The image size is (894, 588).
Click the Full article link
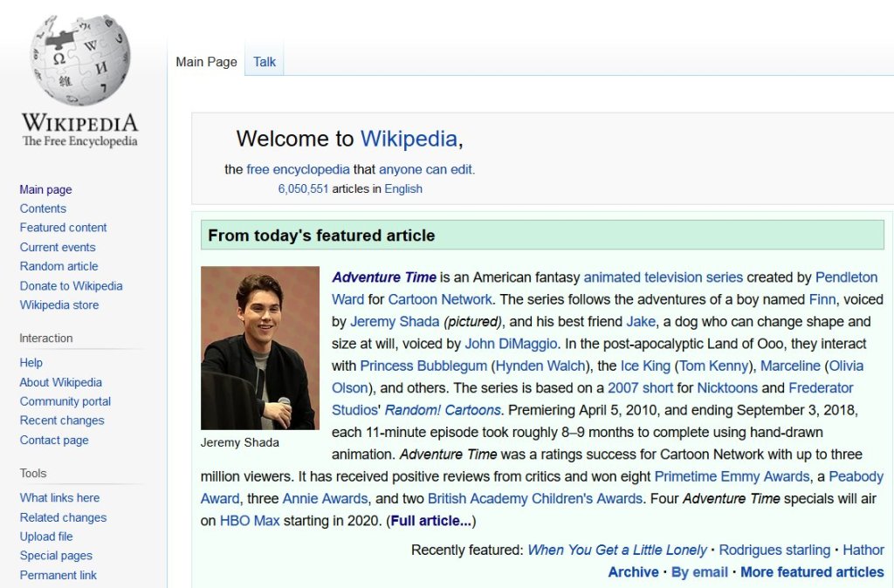tap(430, 522)
